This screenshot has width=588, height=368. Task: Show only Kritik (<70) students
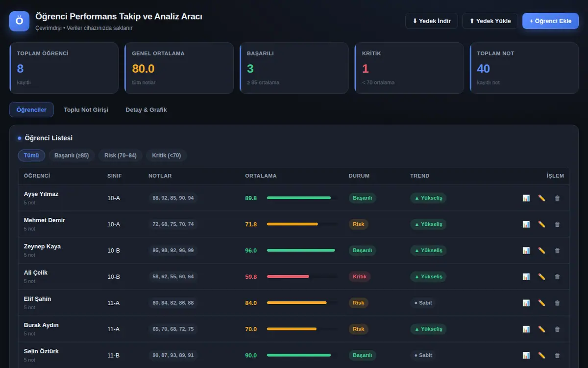click(x=167, y=156)
